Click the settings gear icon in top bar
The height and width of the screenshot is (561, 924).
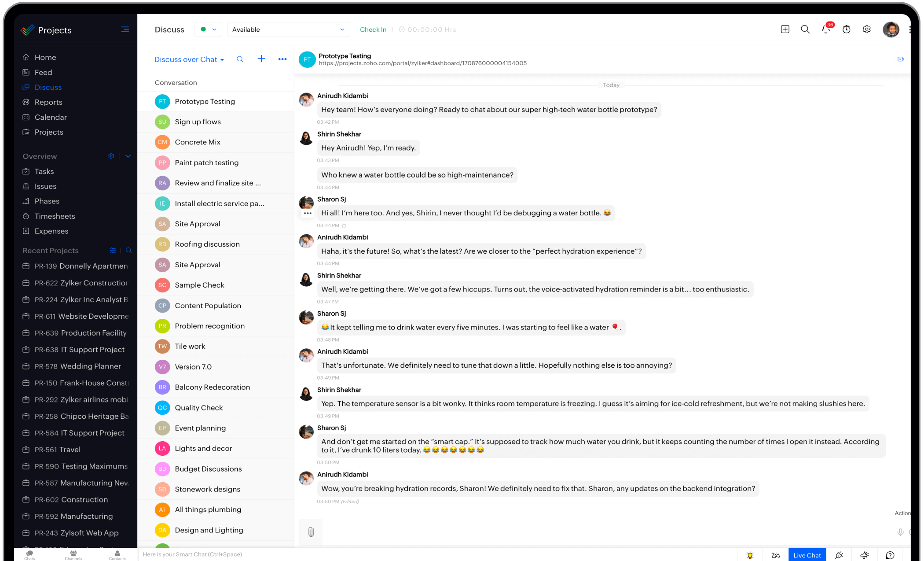tap(867, 29)
